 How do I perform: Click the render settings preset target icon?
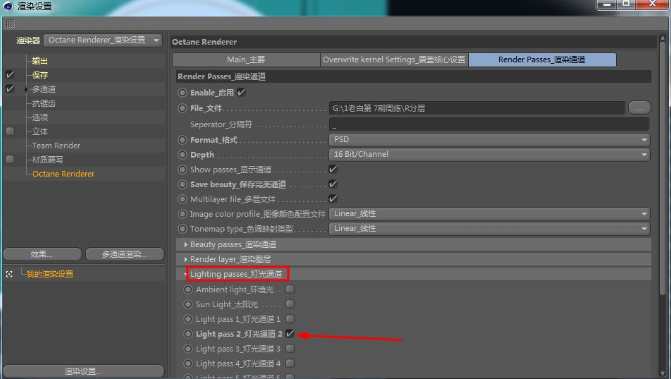9,274
